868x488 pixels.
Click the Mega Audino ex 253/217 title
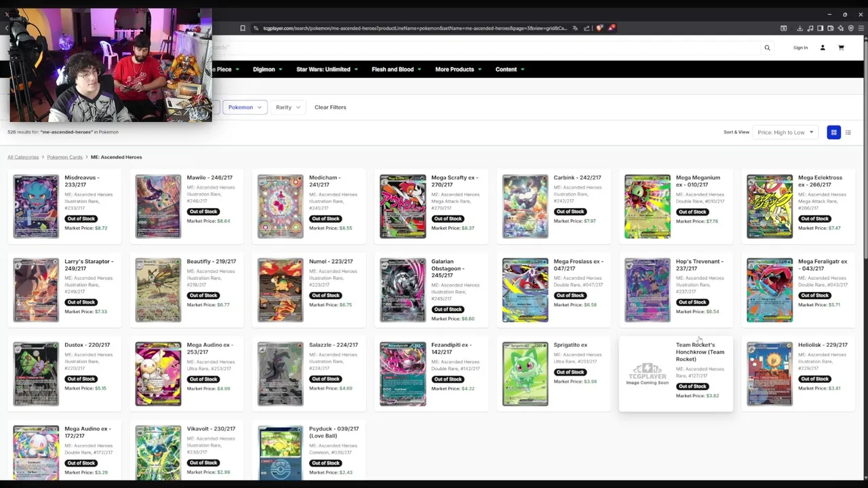tap(210, 348)
